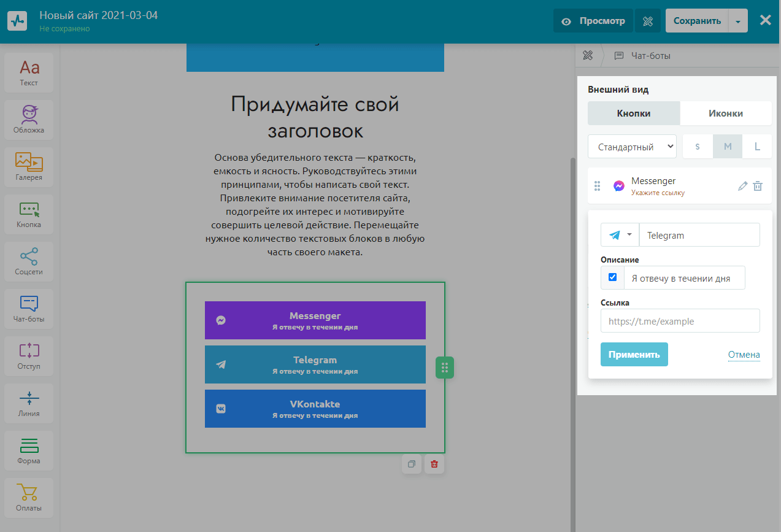The width and height of the screenshot is (781, 532).
Task: Switch to the Иконки tab
Action: [x=726, y=114]
